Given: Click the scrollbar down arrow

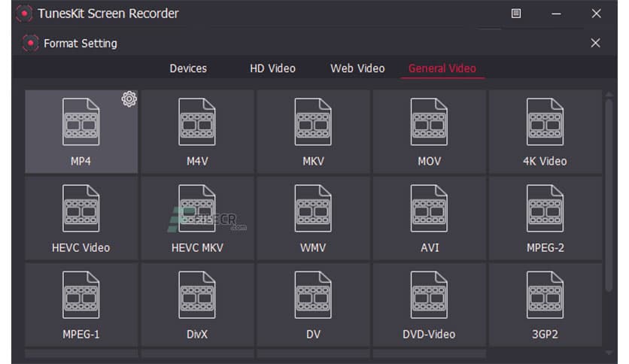Looking at the screenshot, I should coord(609,353).
